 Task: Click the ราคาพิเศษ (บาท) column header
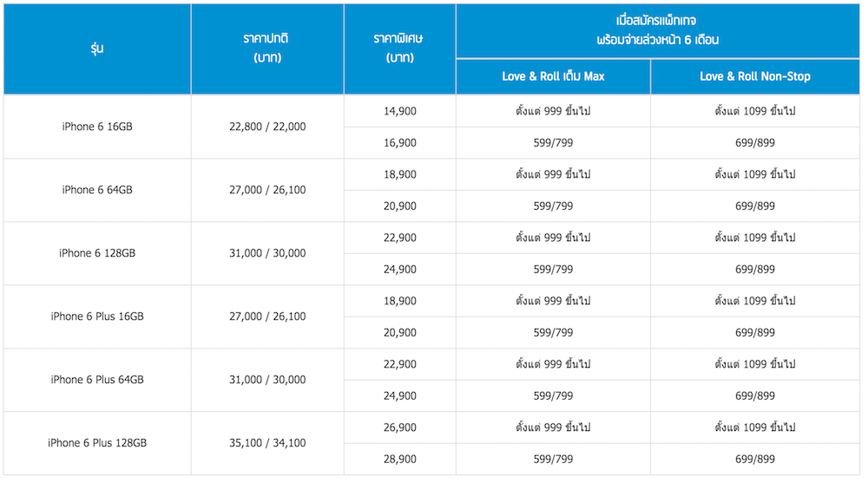point(399,49)
